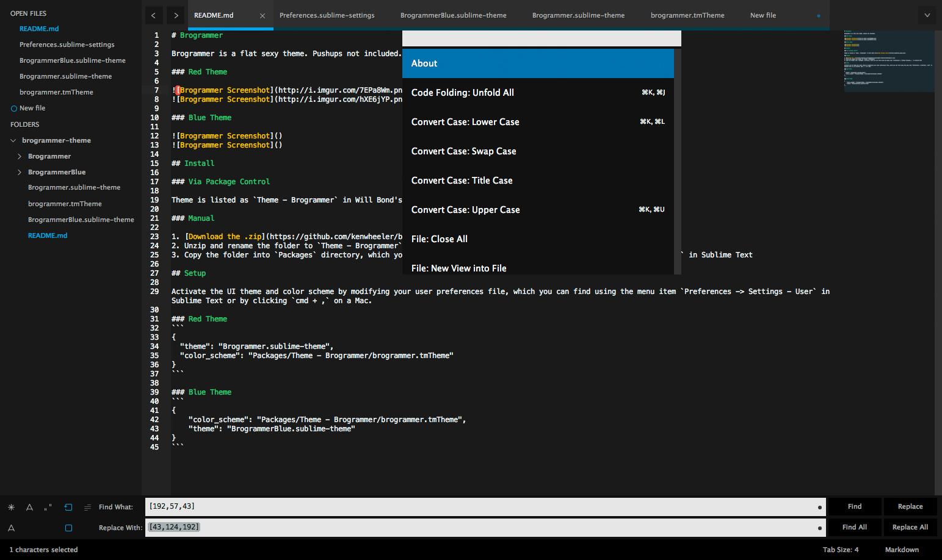Click '1 characters selected' status text

click(x=43, y=550)
